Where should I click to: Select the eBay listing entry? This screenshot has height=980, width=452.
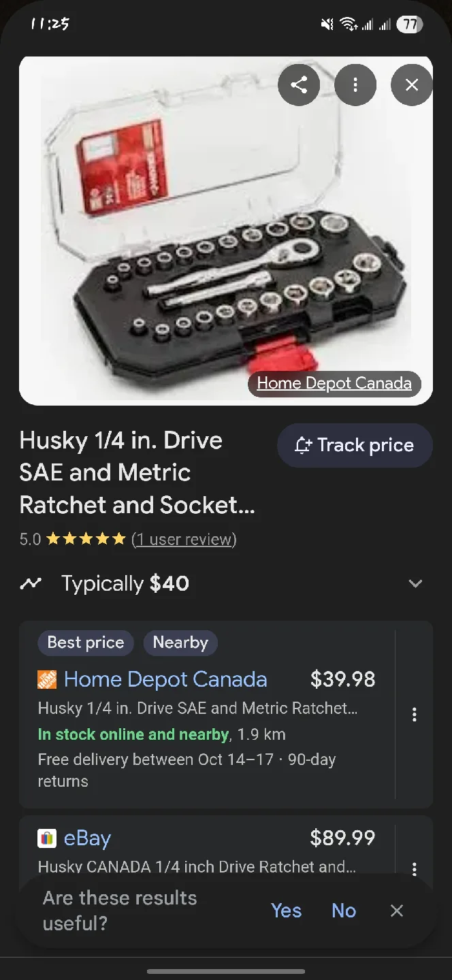pyautogui.click(x=204, y=851)
